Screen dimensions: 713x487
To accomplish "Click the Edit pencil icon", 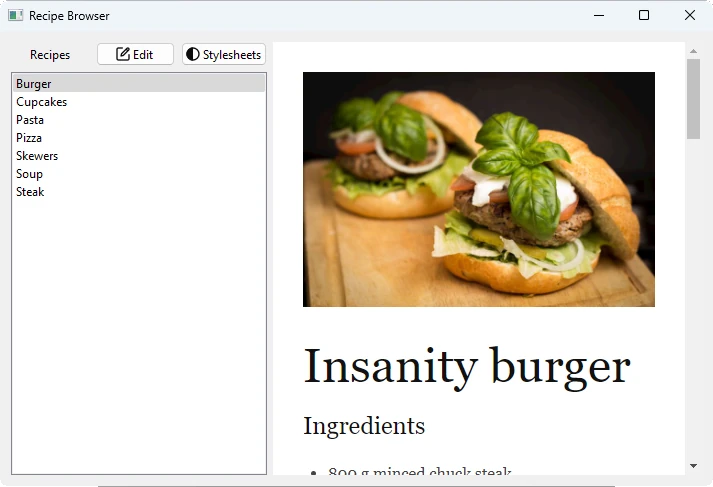I will pyautogui.click(x=124, y=54).
